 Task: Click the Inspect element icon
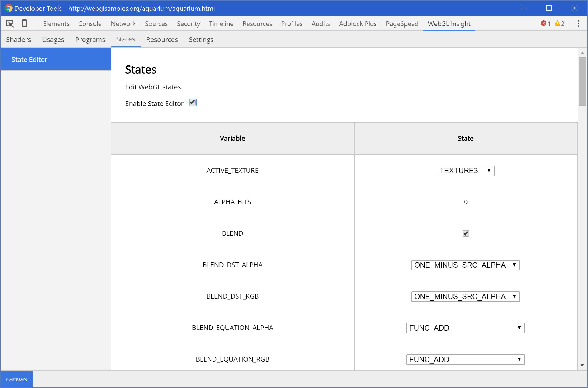[x=10, y=24]
